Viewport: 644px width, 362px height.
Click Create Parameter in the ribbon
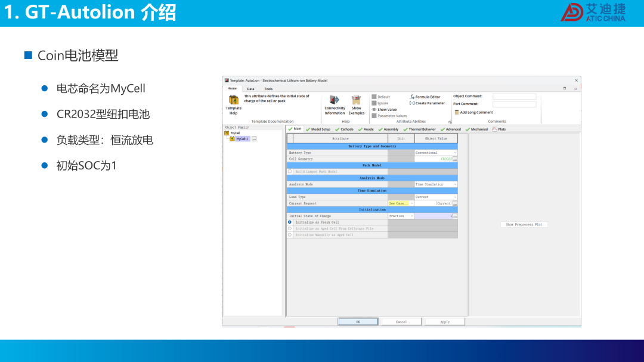click(x=427, y=103)
